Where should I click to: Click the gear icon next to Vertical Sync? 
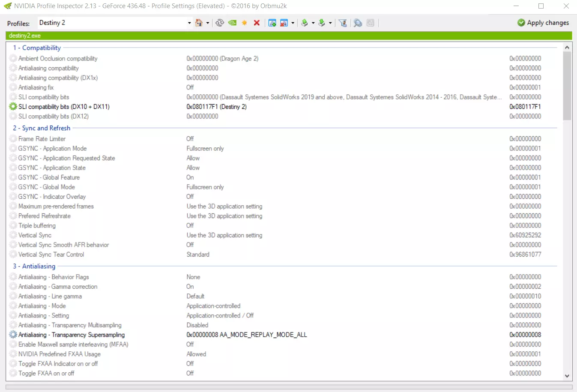point(13,235)
